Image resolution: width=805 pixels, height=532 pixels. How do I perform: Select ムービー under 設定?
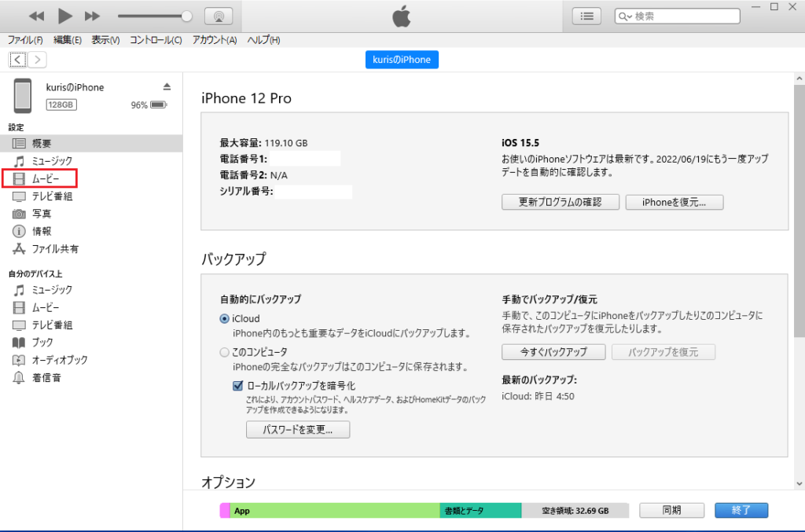click(x=39, y=178)
